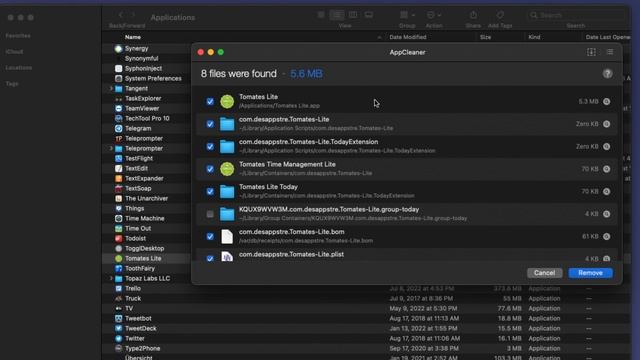
Task: Uncheck the Tomates-Lite.plist checkbox
Action: (210, 258)
